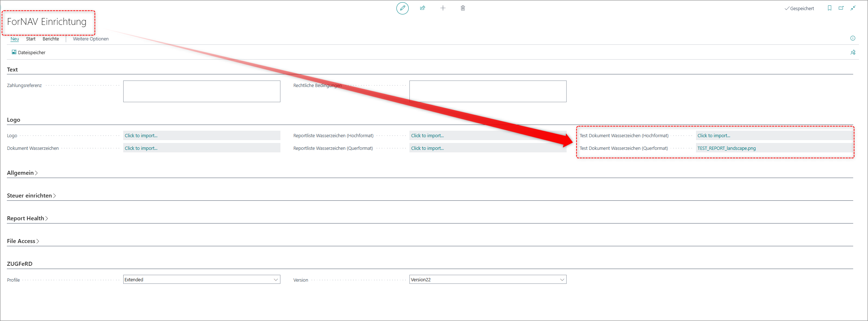Click the collapse page arrows icon
Screen dimensions: 868x321
[x=853, y=8]
